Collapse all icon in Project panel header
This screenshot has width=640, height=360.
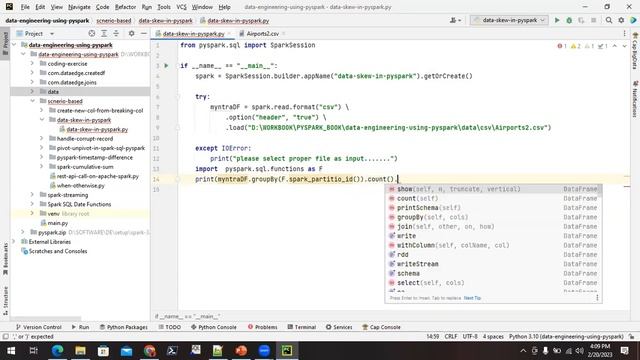click(x=116, y=33)
